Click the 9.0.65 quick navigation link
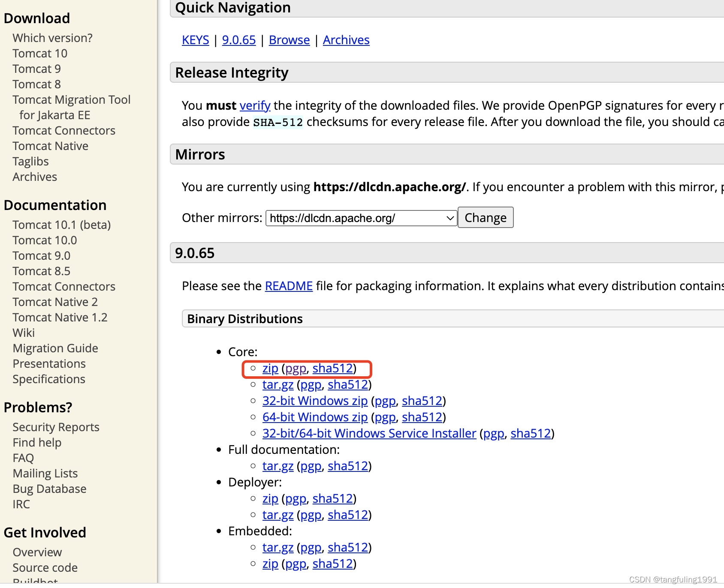This screenshot has width=724, height=588. [239, 40]
